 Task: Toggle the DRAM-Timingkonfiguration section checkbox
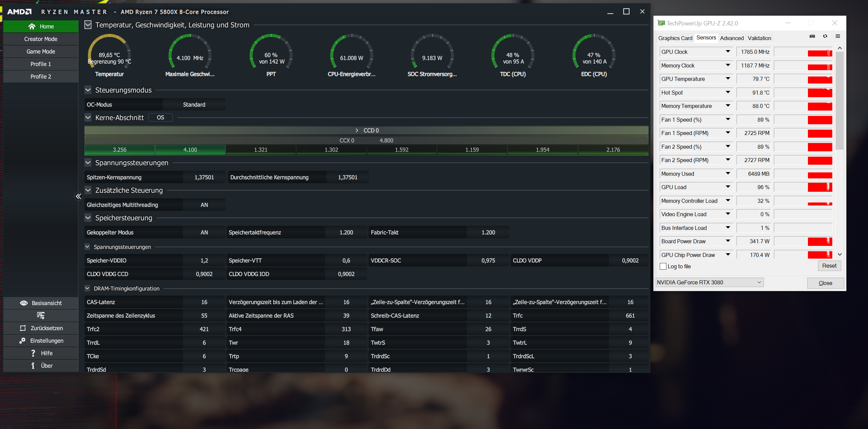87,288
